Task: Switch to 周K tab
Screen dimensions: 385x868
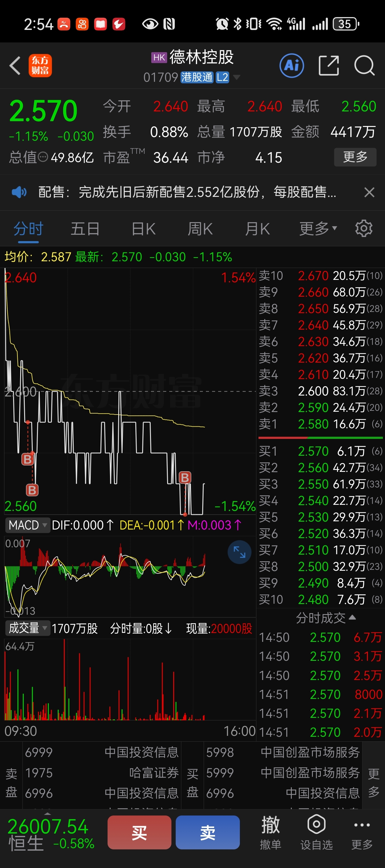Action: 200,229
